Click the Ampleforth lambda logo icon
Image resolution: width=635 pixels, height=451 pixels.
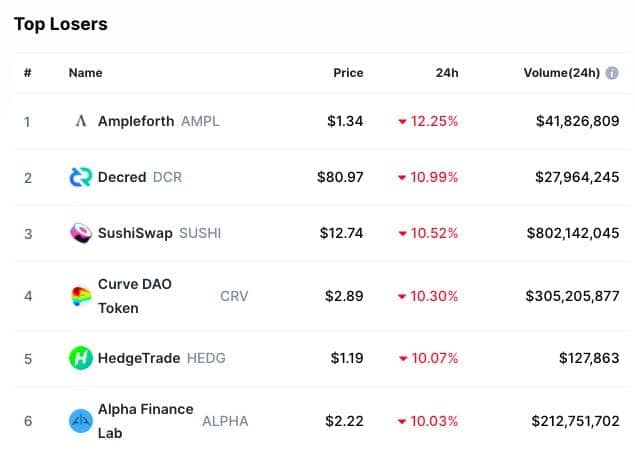coord(81,121)
